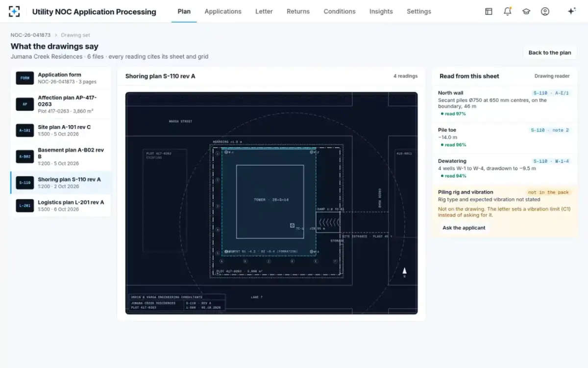
Task: Click the FORM file thumbnail
Action: pyautogui.click(x=24, y=78)
